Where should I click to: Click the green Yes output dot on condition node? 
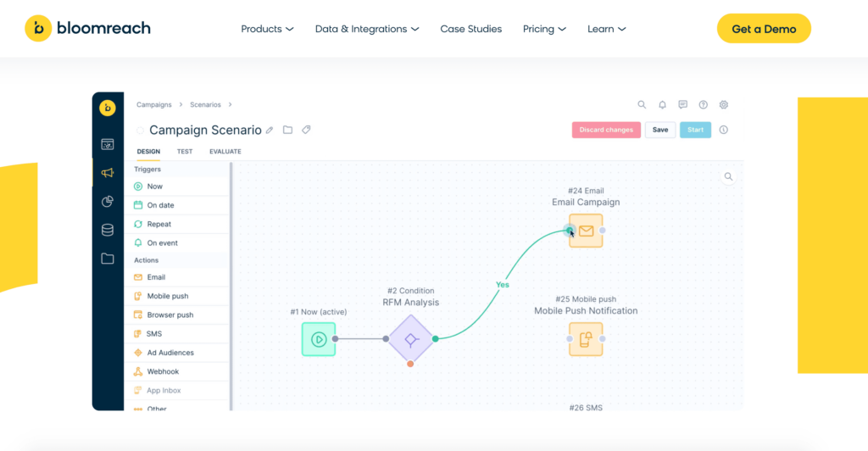[x=436, y=338]
